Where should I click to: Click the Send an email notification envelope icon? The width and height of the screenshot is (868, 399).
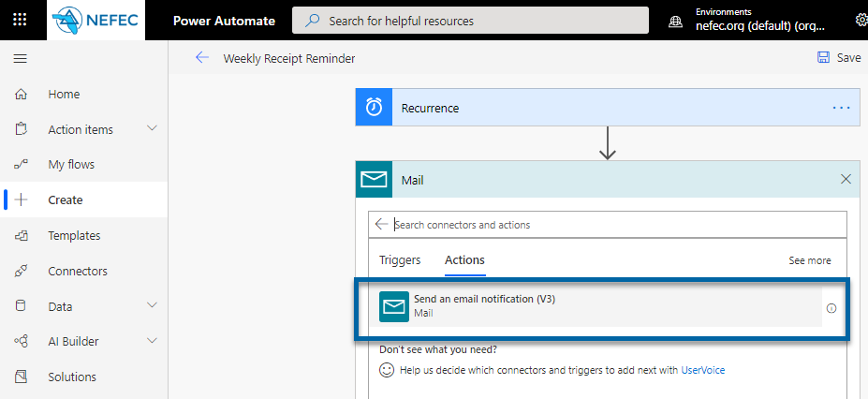(x=394, y=306)
